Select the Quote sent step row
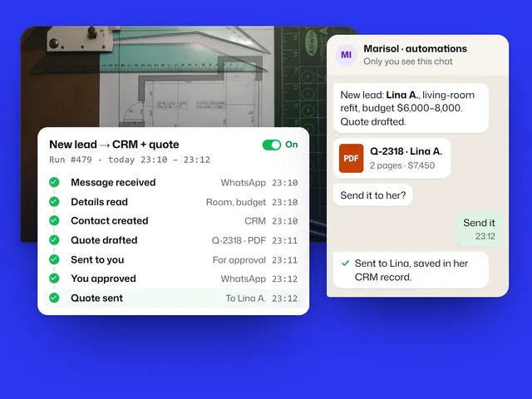This screenshot has height=399, width=532. [174, 298]
